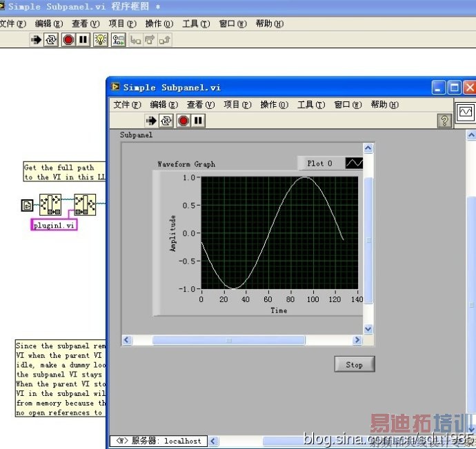This screenshot has height=449, width=476.
Task: Click front panel window scroll up arrow
Action: (471, 134)
